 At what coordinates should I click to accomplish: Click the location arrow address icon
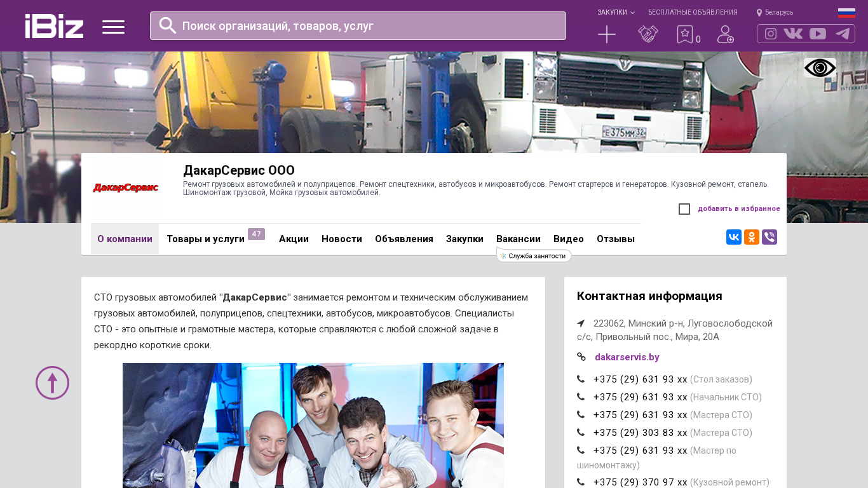(x=581, y=323)
